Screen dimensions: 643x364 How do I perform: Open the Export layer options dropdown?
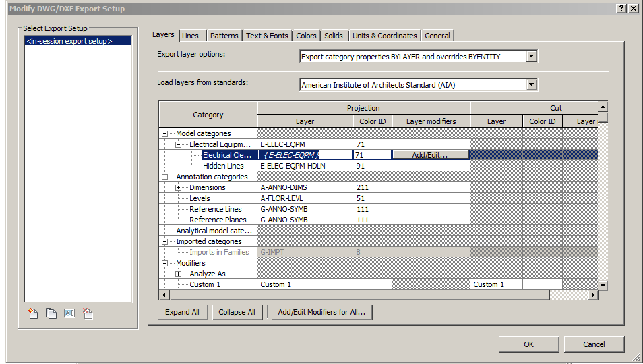[x=532, y=57]
